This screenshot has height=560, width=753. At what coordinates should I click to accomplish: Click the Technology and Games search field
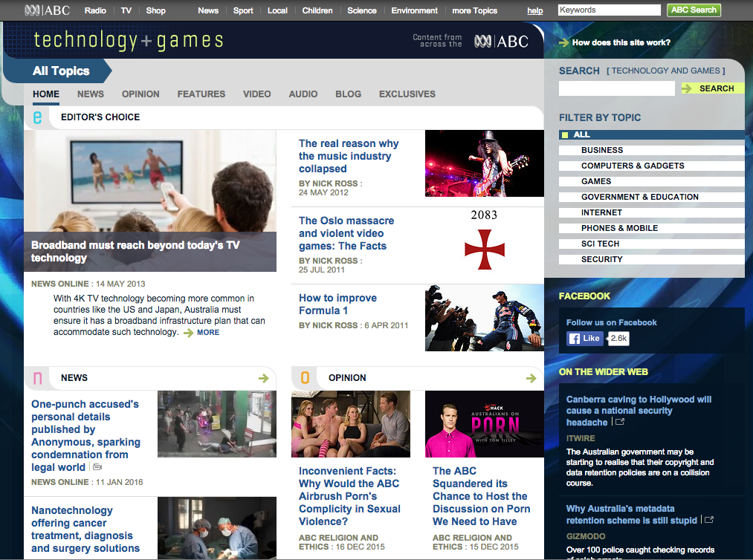[x=616, y=88]
